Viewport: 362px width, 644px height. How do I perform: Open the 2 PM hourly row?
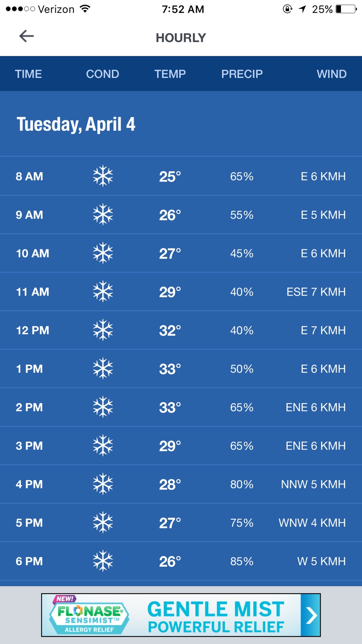[181, 407]
